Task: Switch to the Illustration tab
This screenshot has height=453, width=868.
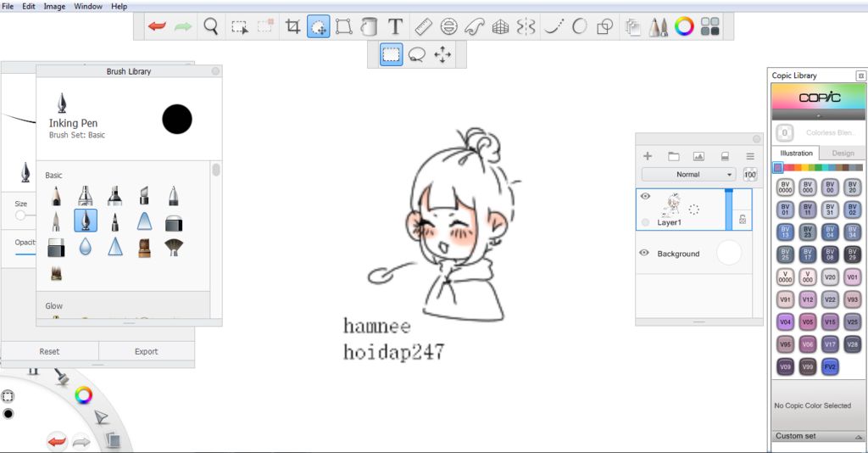Action: point(796,153)
